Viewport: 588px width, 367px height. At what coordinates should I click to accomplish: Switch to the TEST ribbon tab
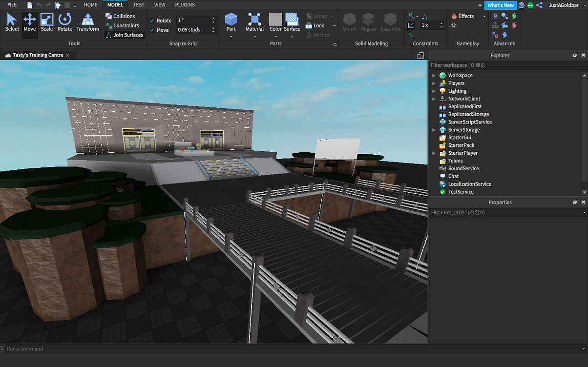[139, 5]
